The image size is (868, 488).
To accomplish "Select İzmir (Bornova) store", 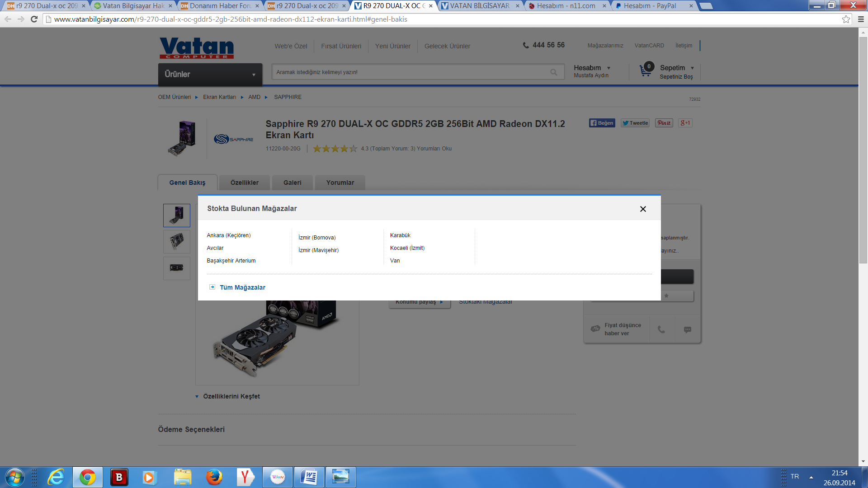I will 317,238.
